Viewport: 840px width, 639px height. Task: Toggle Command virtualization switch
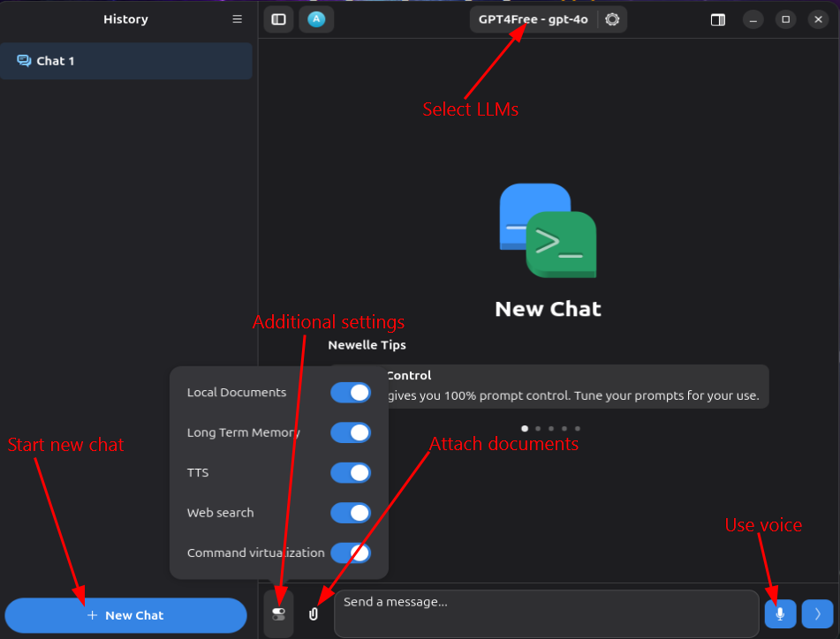(351, 553)
